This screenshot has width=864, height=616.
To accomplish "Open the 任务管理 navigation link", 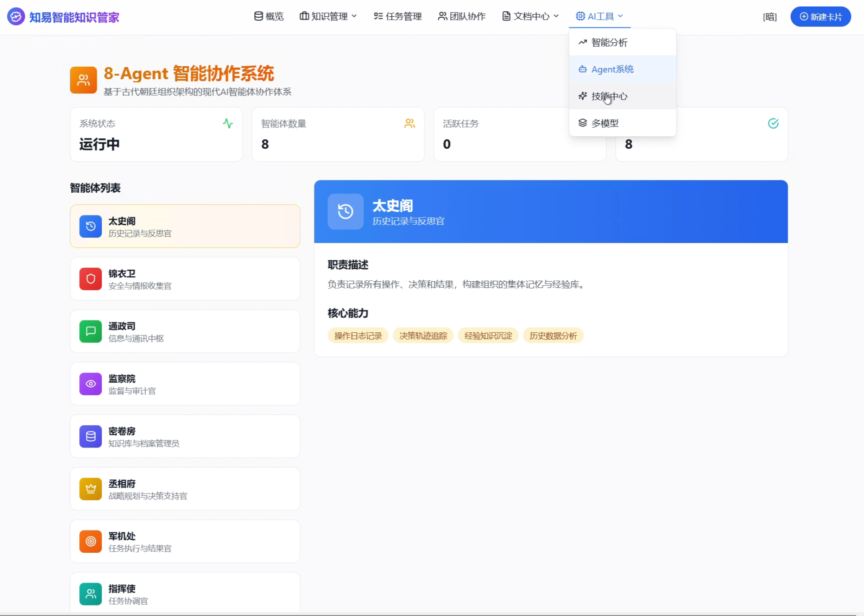I will tap(398, 16).
